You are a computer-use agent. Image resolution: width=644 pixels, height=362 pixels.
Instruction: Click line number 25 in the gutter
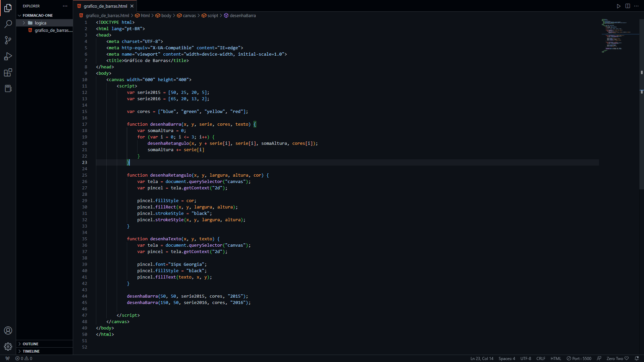(85, 175)
